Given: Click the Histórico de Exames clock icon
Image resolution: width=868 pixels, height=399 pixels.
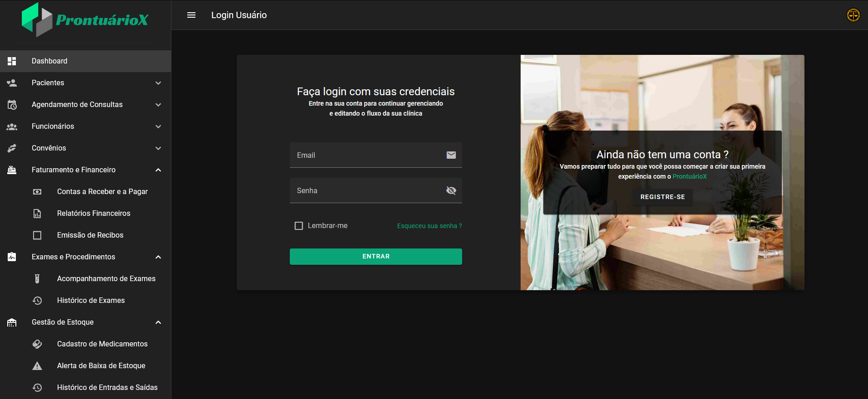Looking at the screenshot, I should tap(37, 301).
